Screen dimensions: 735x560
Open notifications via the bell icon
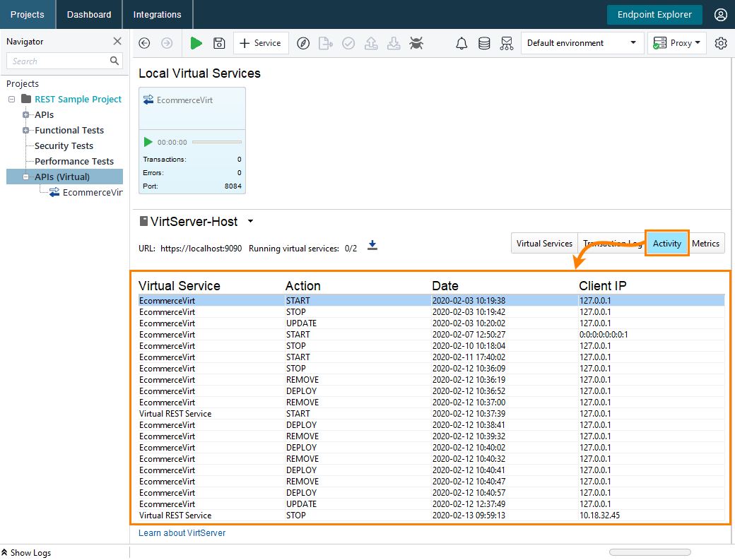[x=461, y=43]
